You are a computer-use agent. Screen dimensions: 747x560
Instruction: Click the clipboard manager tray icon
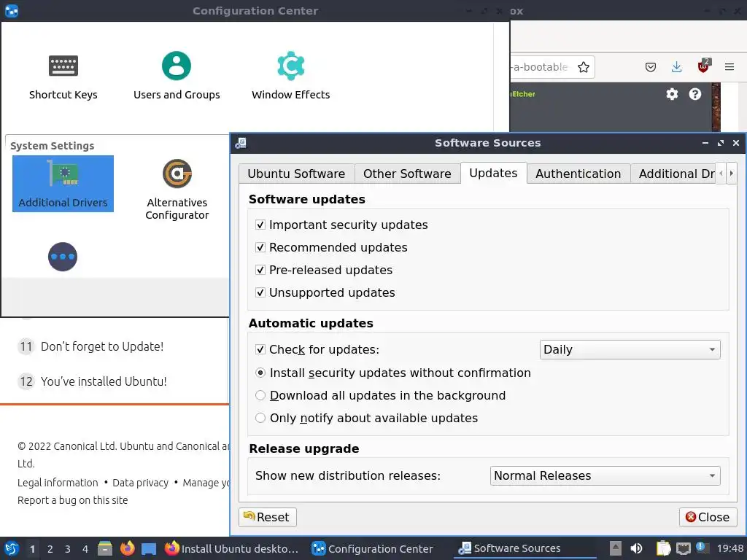663,548
